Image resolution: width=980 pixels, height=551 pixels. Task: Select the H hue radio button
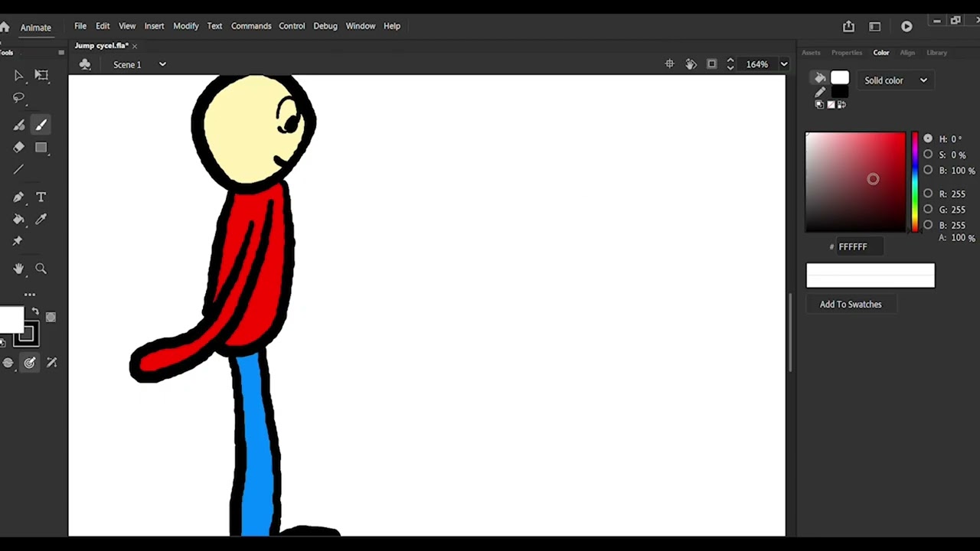tap(928, 139)
